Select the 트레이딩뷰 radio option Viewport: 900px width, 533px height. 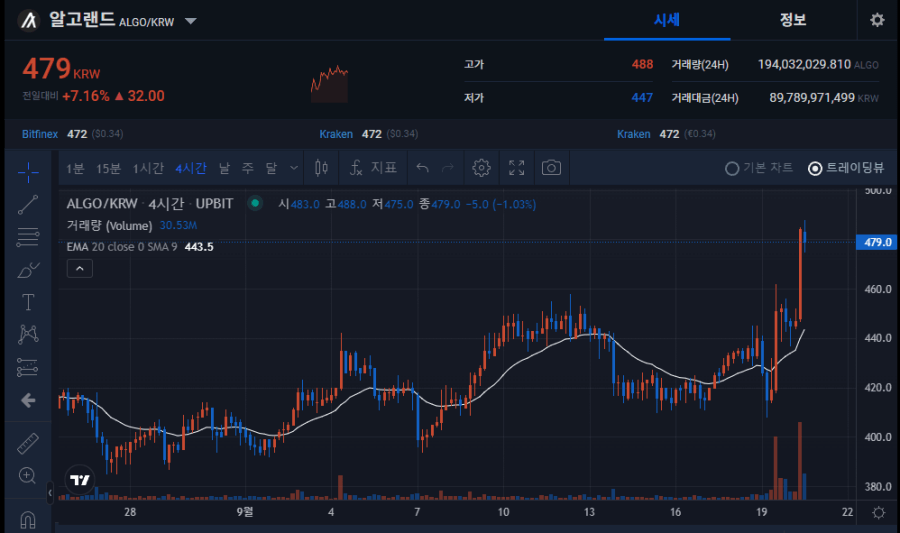click(846, 168)
